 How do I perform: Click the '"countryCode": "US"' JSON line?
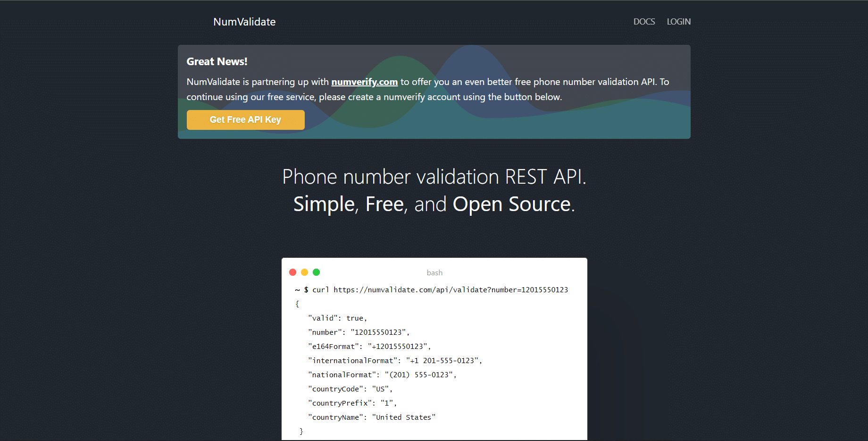[x=350, y=389]
